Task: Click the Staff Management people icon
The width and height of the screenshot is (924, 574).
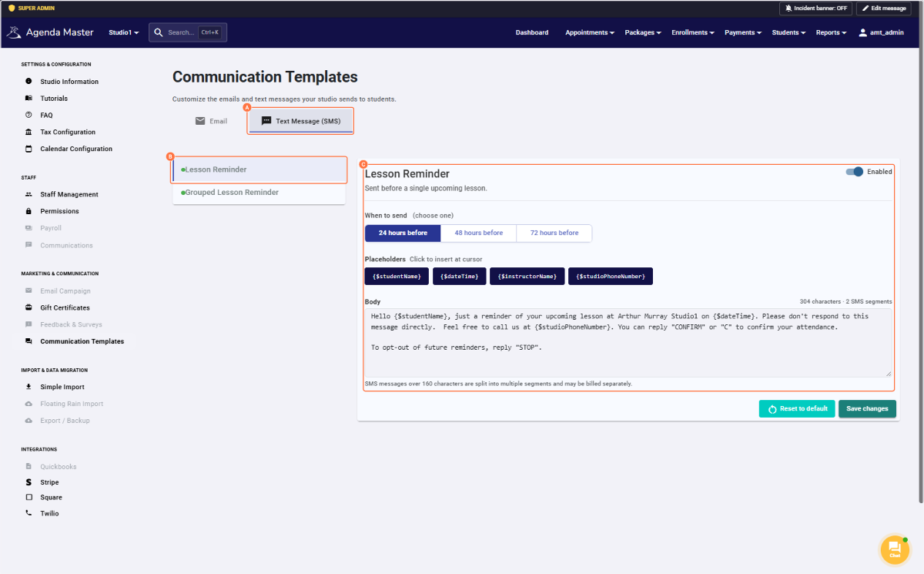Action: tap(28, 194)
